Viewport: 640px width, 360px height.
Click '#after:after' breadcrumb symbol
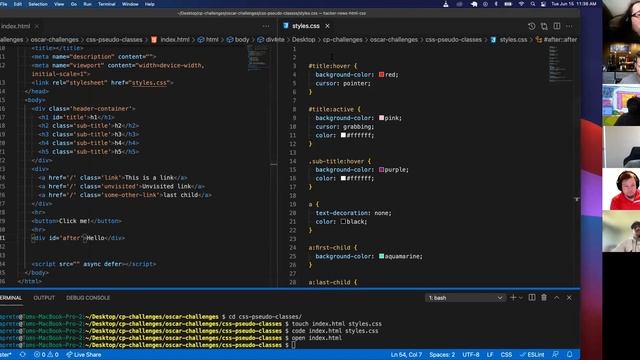pyautogui.click(x=560, y=40)
